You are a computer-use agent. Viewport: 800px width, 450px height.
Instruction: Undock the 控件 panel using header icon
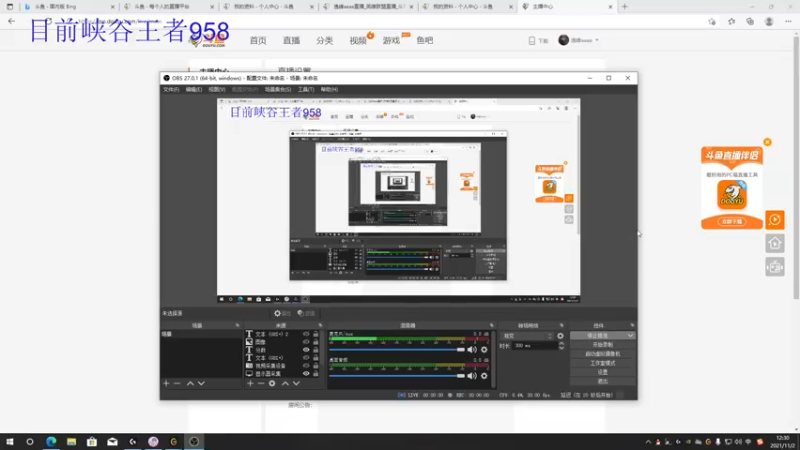click(x=632, y=326)
